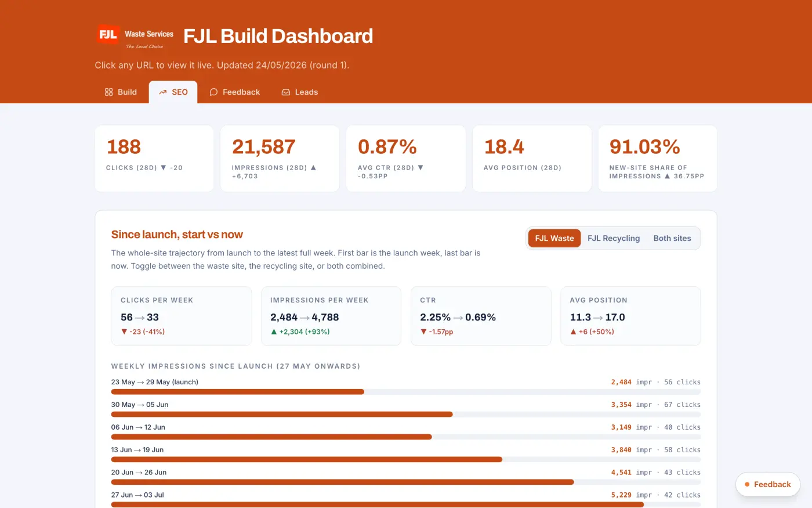812x508 pixels.
Task: Click the 'FJL Build Dashboard' title
Action: [x=278, y=36]
